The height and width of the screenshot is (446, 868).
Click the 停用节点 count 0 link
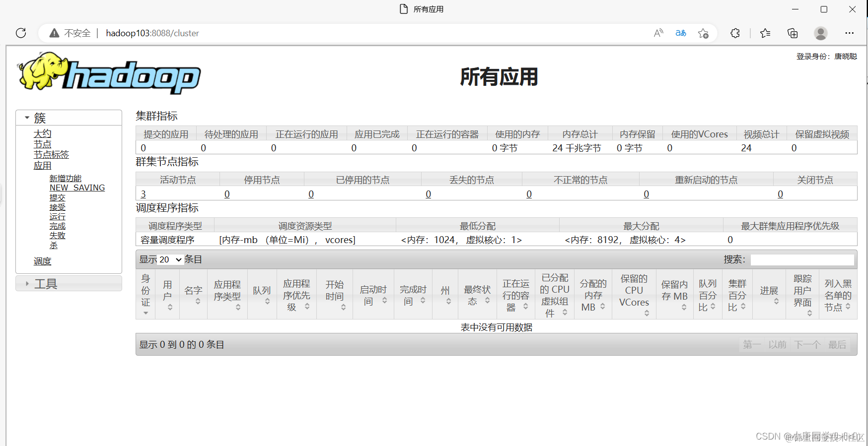coord(227,194)
